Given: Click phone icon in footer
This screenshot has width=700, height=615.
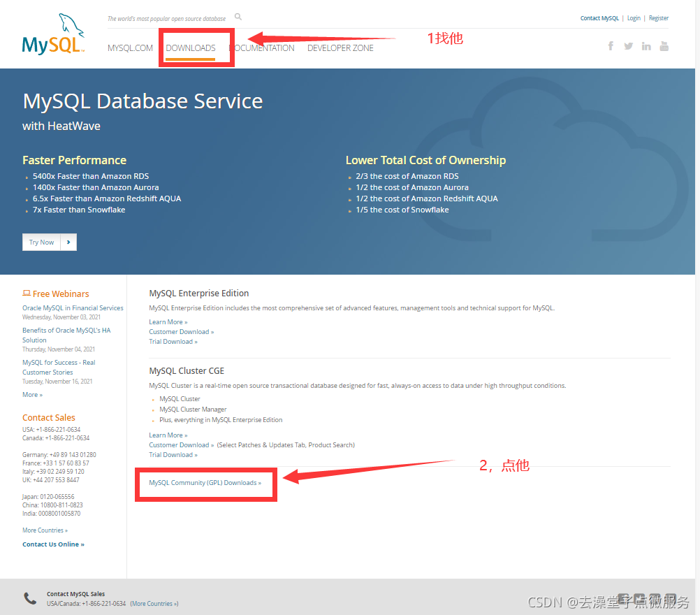Looking at the screenshot, I should point(30,598).
